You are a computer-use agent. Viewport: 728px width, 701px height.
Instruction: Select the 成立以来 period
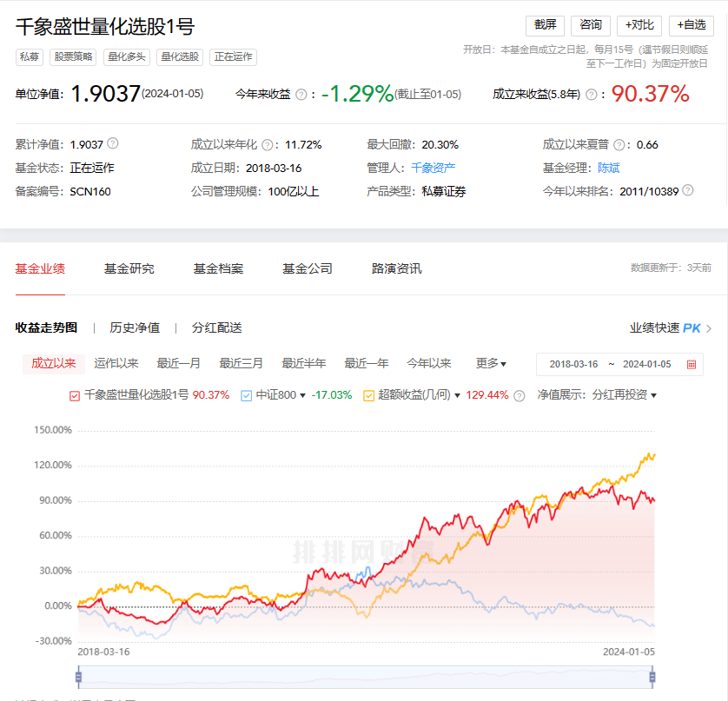point(53,363)
